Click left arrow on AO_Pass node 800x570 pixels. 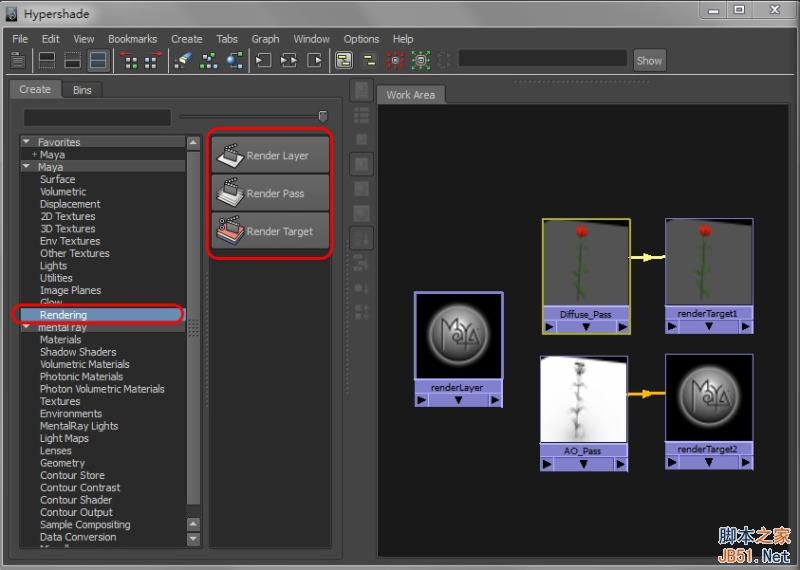coord(547,464)
